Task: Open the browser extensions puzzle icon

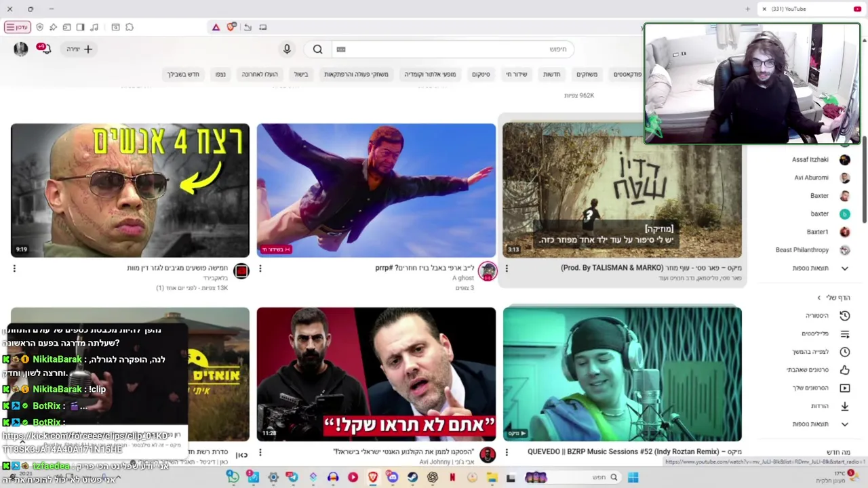Action: [130, 27]
